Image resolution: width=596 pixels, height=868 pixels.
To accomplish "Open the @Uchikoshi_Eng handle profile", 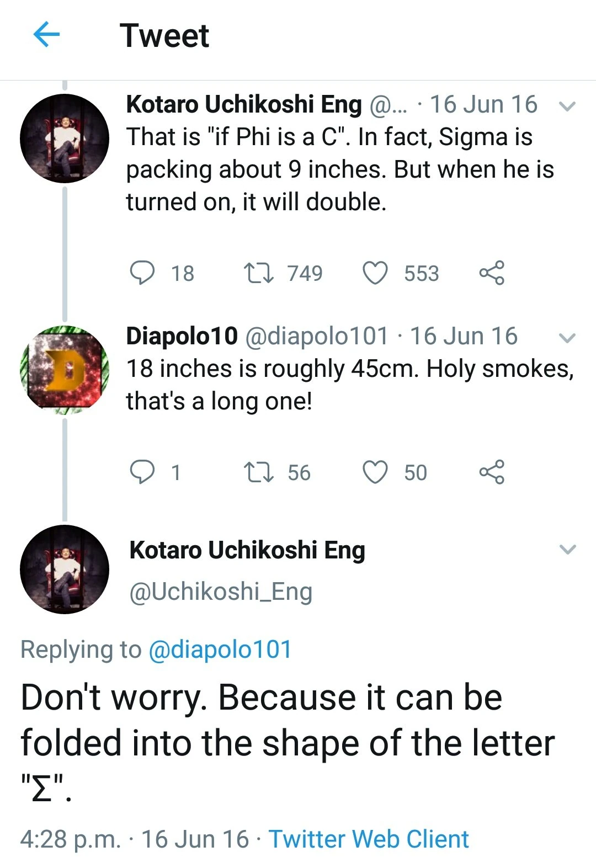I will pos(221,592).
